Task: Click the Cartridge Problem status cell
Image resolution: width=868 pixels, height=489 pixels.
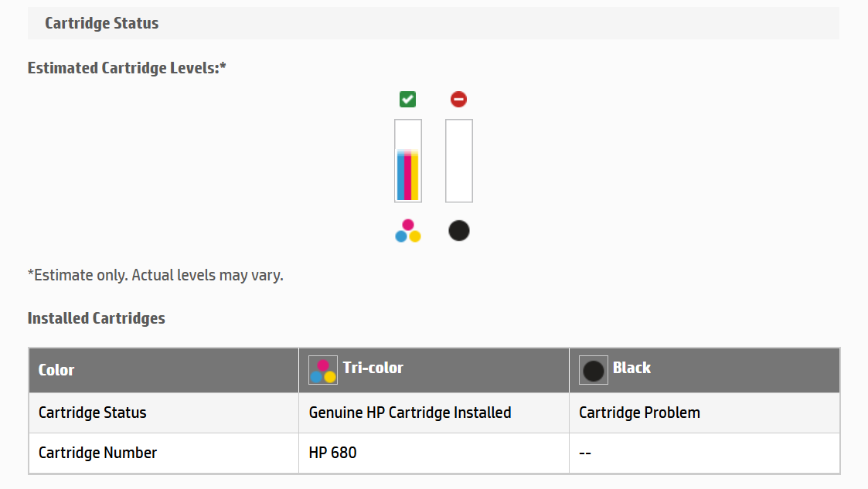Action: 639,413
